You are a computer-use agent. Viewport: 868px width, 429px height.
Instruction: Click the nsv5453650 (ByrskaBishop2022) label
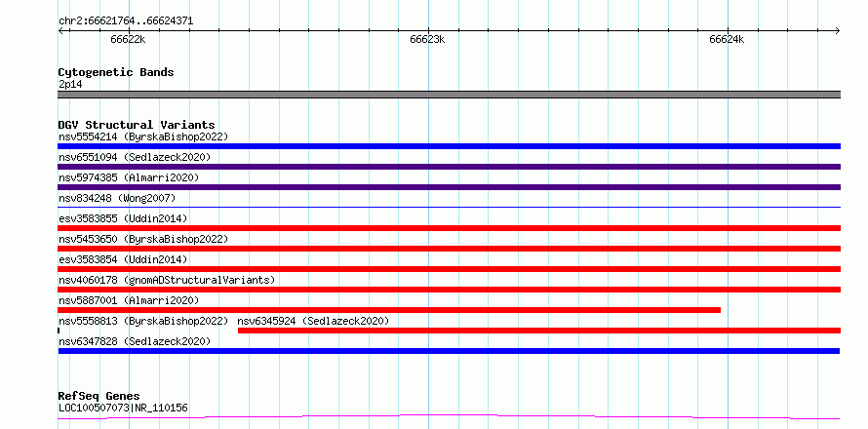coord(143,239)
